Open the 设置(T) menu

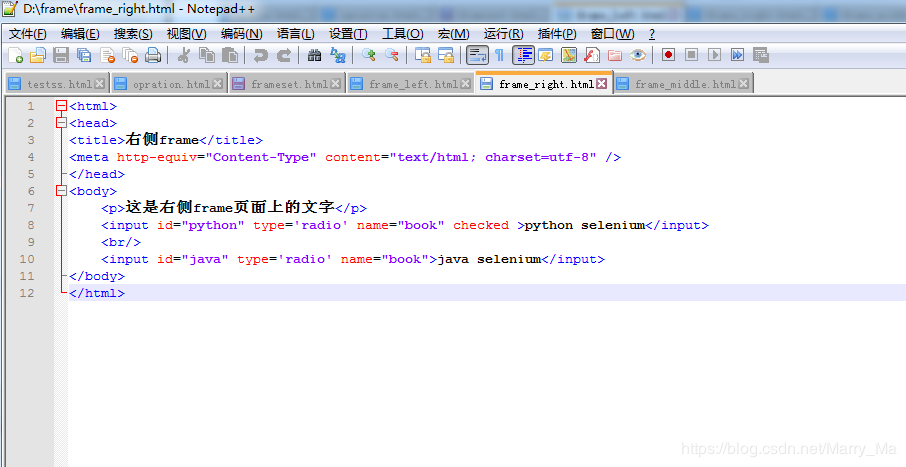coord(348,34)
